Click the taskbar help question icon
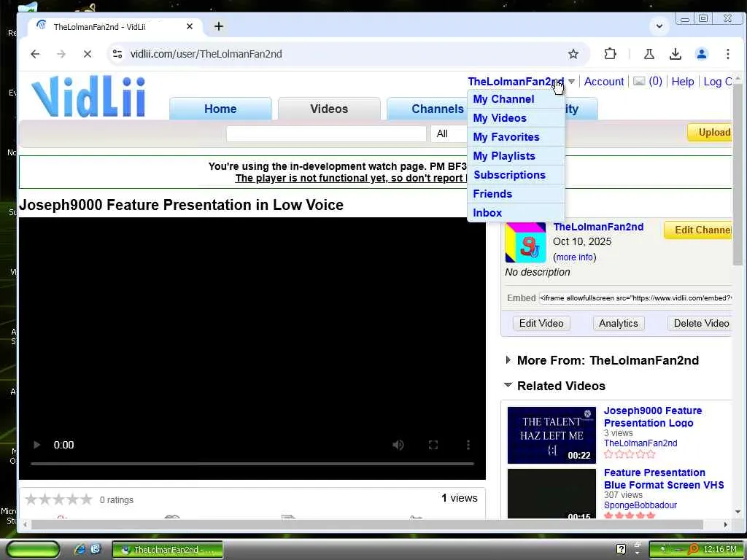The height and width of the screenshot is (560, 747). point(621,550)
